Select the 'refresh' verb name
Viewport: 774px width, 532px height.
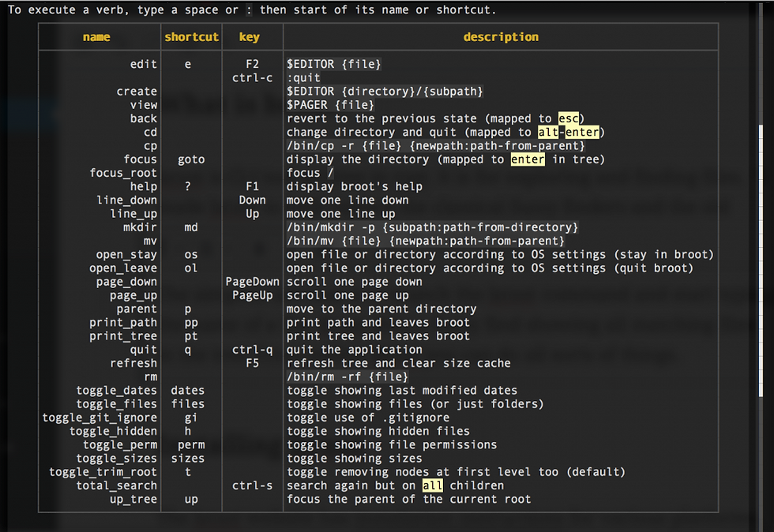pos(133,363)
